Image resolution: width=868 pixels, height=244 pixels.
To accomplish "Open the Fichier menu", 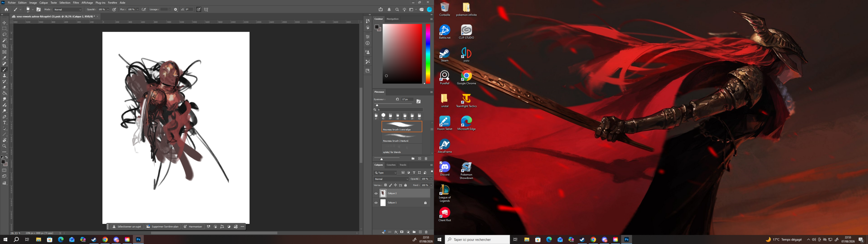I will click(x=12, y=2).
